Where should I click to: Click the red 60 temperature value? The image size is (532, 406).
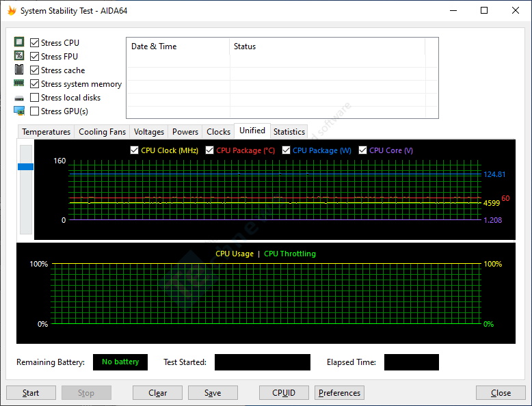click(505, 198)
